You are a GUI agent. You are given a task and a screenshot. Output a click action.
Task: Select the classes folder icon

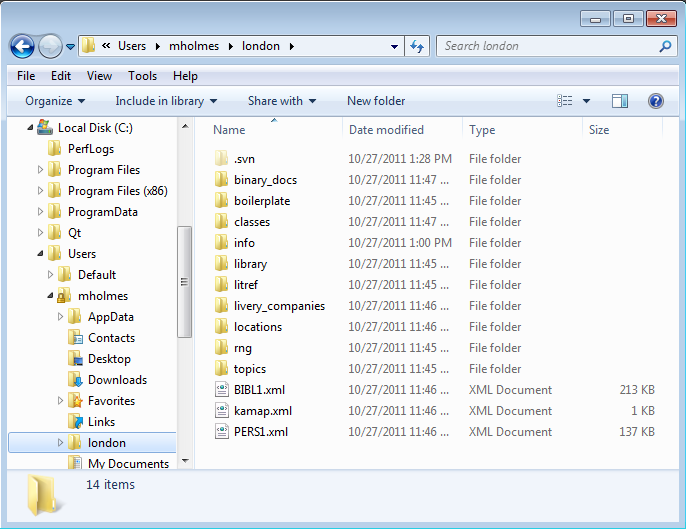(221, 221)
